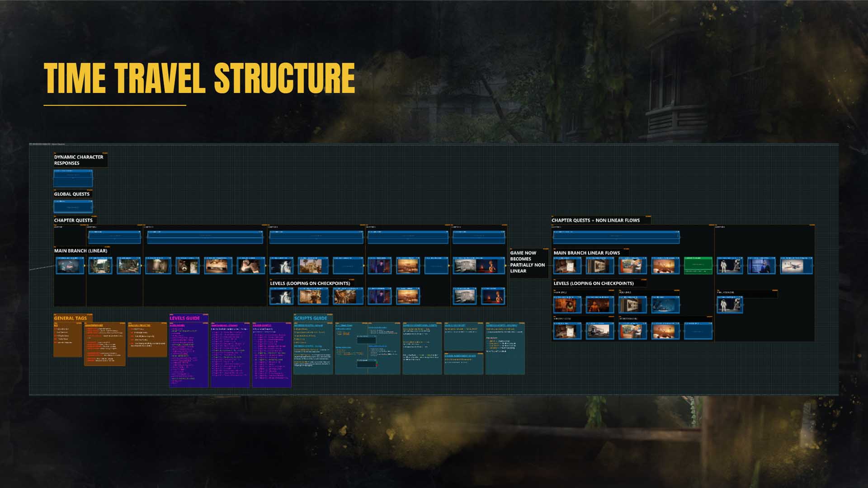
Task: Click the airplane thumbnail node
Action: (x=796, y=265)
